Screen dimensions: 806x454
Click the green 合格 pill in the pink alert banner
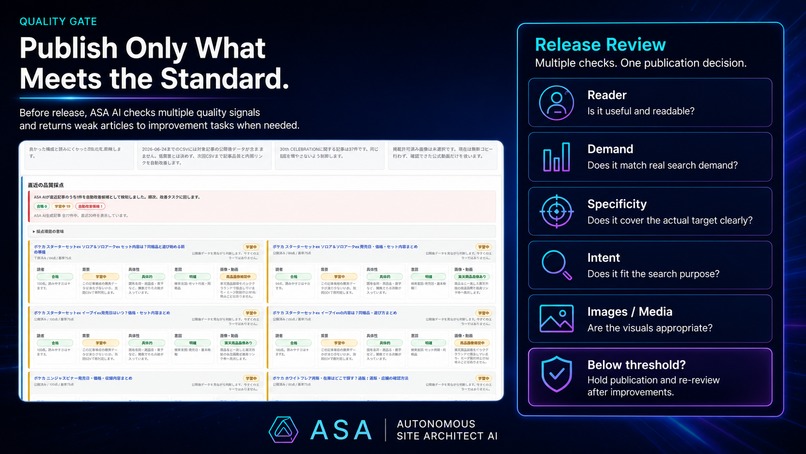tap(41, 206)
